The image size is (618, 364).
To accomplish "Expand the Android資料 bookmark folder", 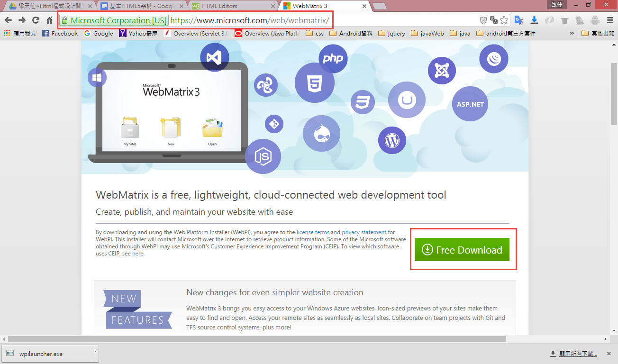I will click(351, 33).
